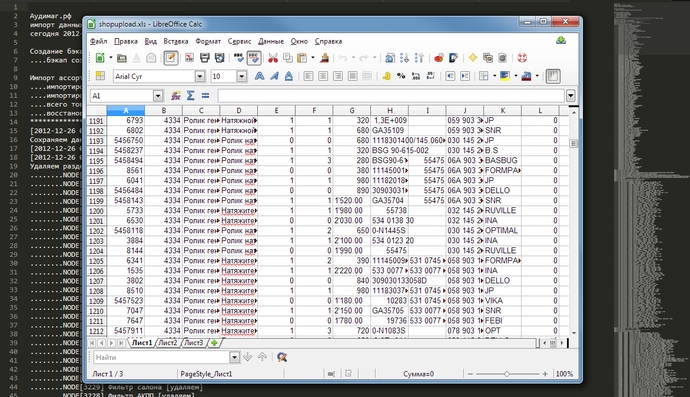
Task: Open the font size 10 dropdown
Action: point(242,76)
